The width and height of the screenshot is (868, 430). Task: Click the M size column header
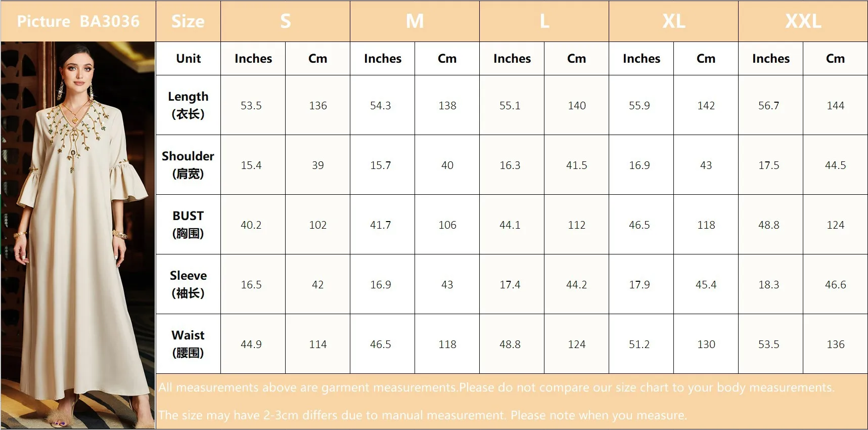coord(415,21)
